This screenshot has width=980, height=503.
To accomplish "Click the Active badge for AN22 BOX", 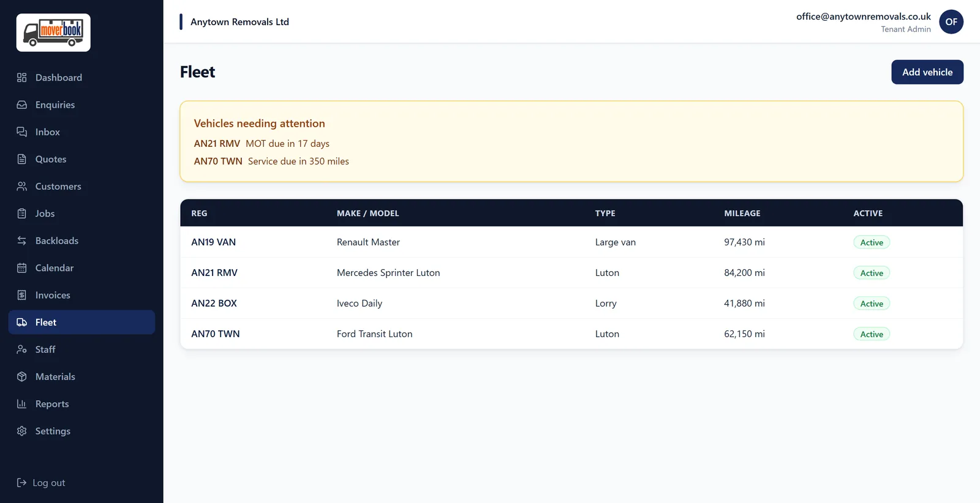I will click(x=872, y=304).
